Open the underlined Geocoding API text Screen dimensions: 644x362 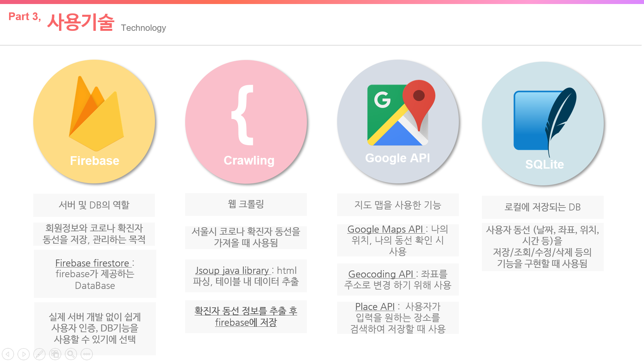tap(381, 274)
